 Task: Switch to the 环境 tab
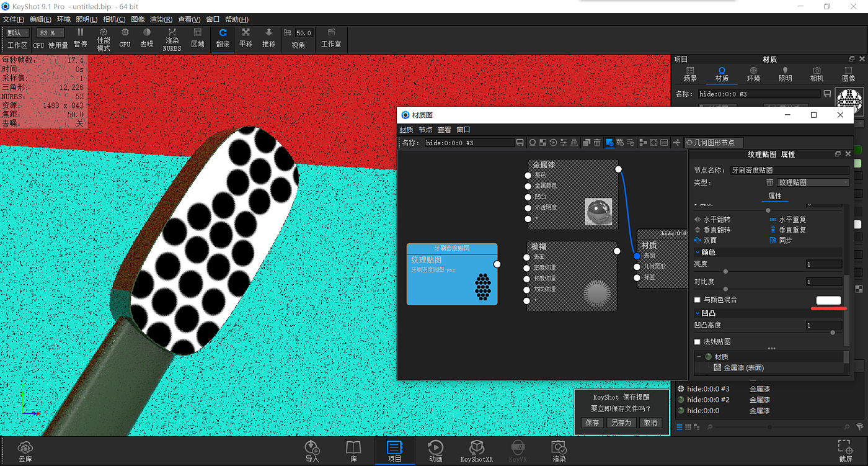point(753,74)
